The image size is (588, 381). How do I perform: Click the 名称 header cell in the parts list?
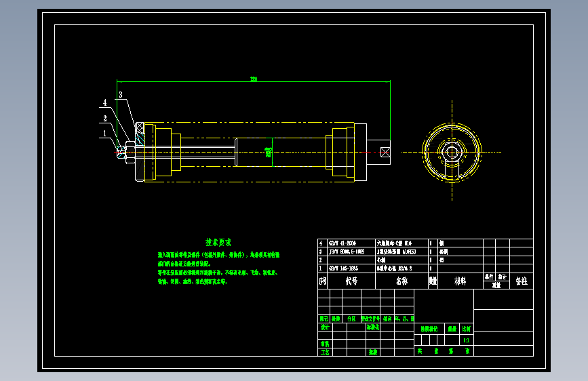401,281
